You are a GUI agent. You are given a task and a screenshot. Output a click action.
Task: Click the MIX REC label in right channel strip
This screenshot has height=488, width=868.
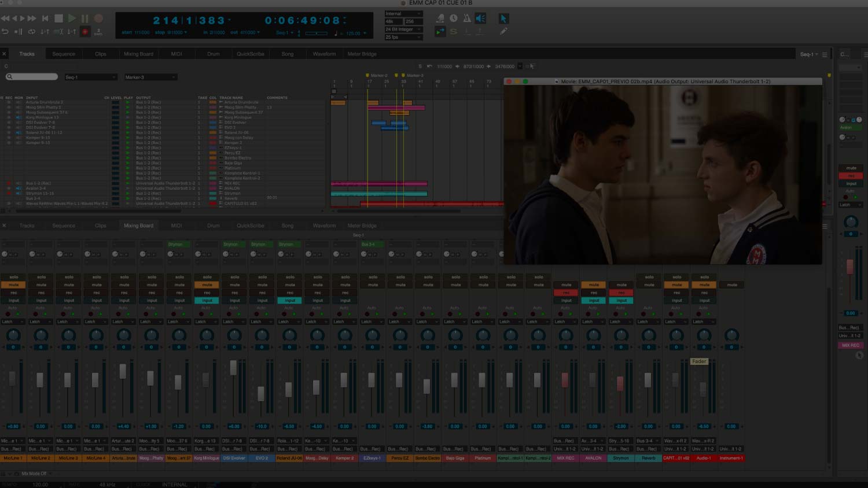(x=851, y=345)
